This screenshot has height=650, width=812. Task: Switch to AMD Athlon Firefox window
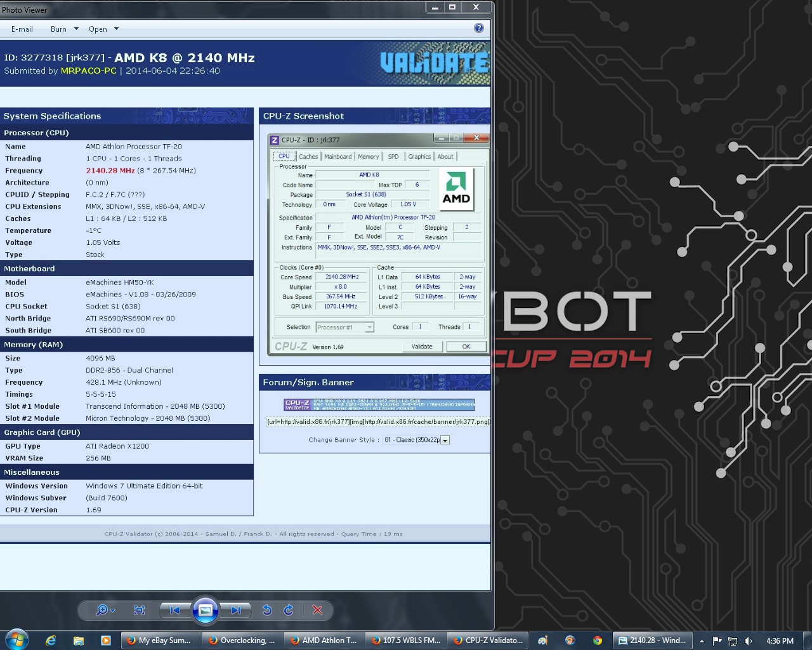(x=324, y=640)
